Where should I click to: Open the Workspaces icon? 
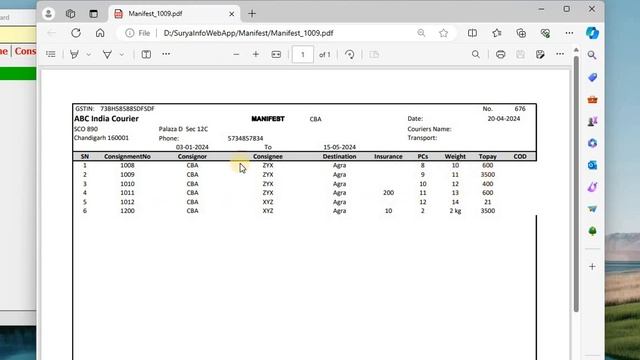(71, 14)
